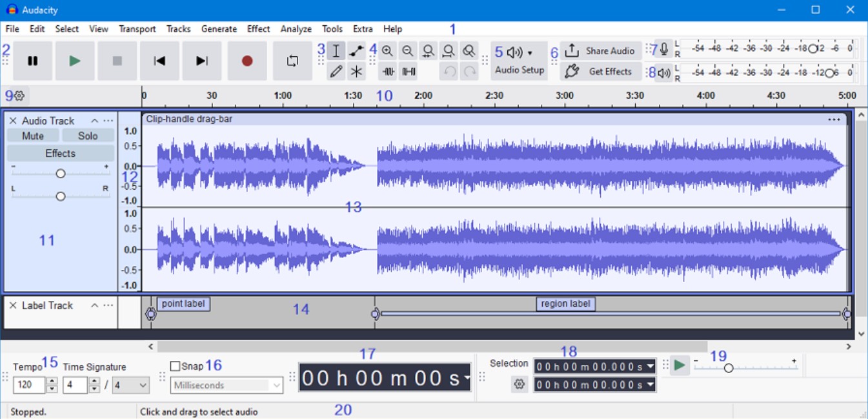The width and height of the screenshot is (868, 419).
Task: Open the Tracks menu
Action: (x=179, y=29)
